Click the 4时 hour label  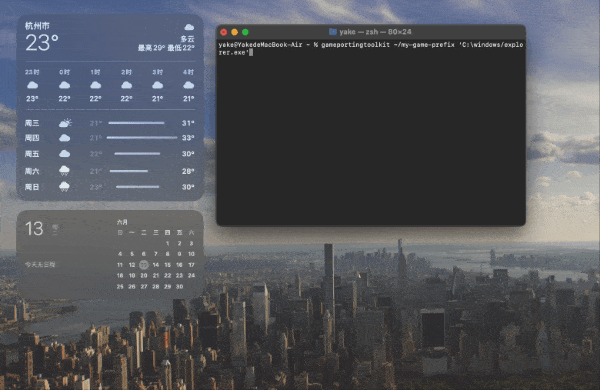(188, 72)
